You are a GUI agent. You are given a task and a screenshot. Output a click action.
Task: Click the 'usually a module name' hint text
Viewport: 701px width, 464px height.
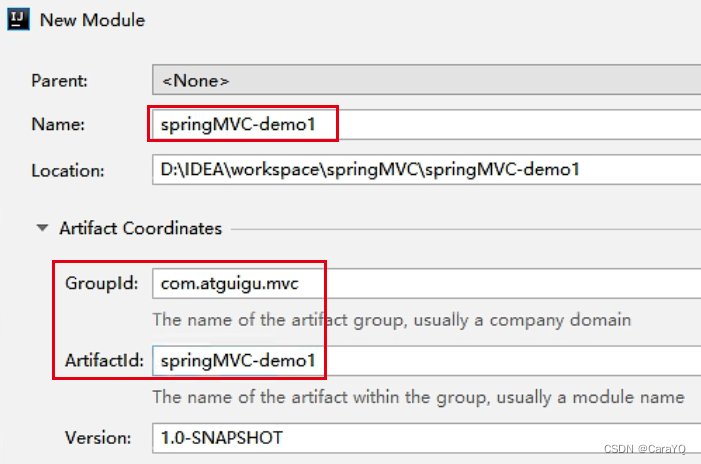(590, 397)
